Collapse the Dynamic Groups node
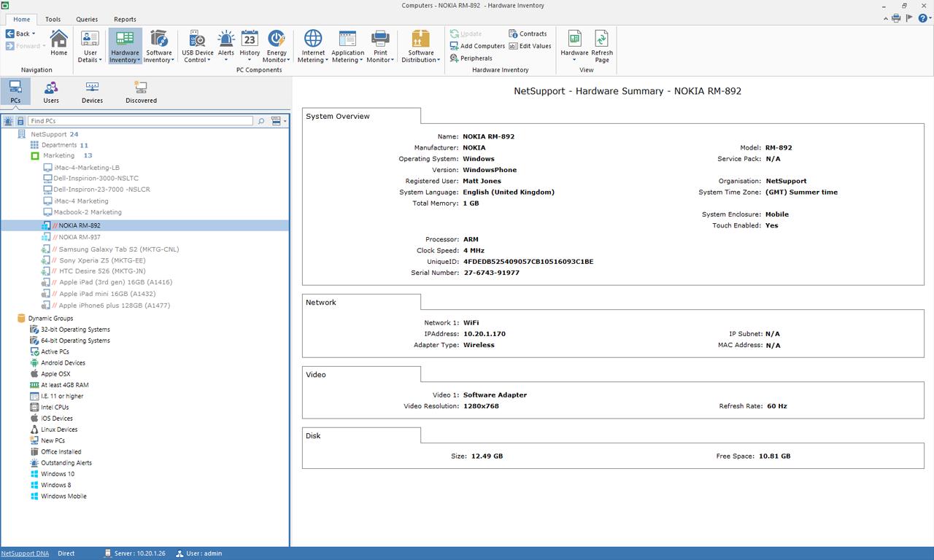This screenshot has width=934, height=560. point(21,319)
